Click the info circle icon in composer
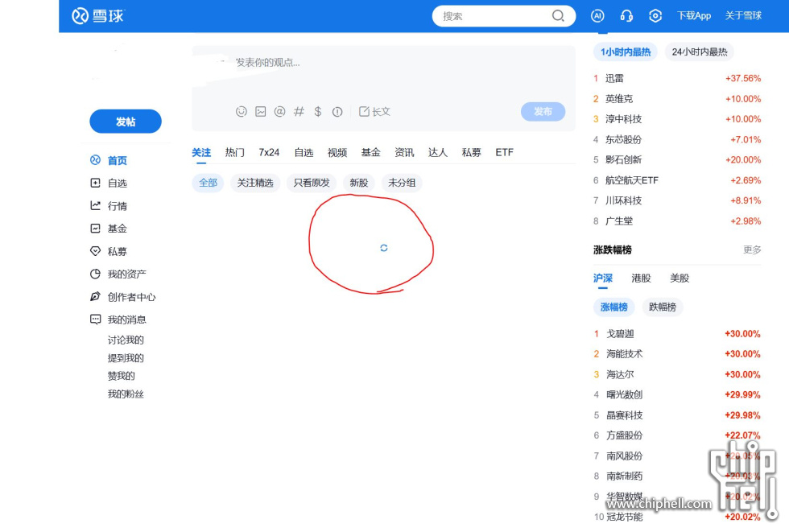This screenshot has width=789, height=532. pos(337,112)
